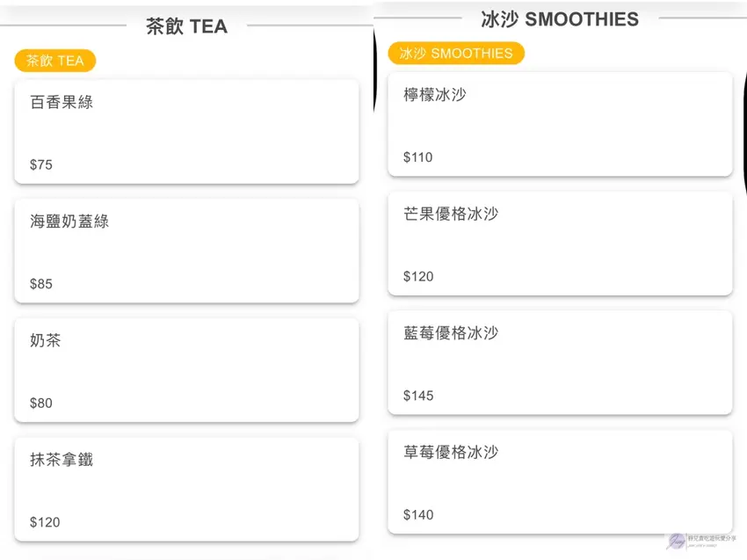Open the 抹茶拿鐵 item card
The height and width of the screenshot is (560, 747).
(186, 489)
